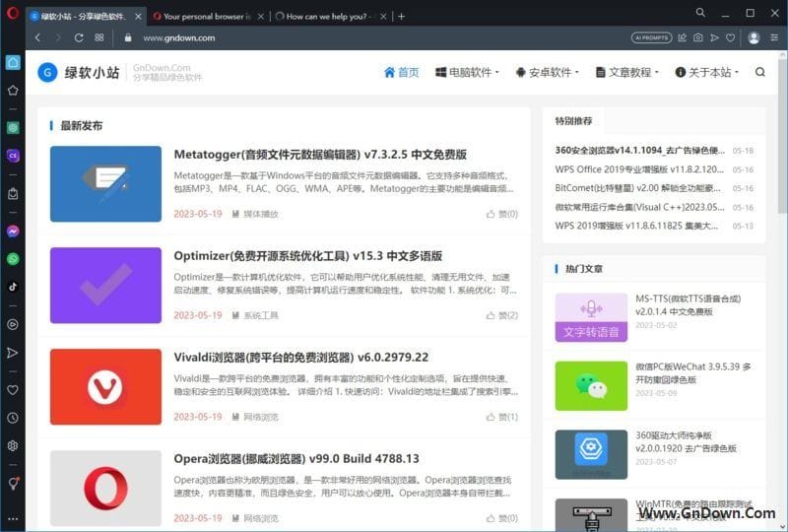788x532 pixels.
Task: Click the AI Prompts button in address bar
Action: click(651, 37)
